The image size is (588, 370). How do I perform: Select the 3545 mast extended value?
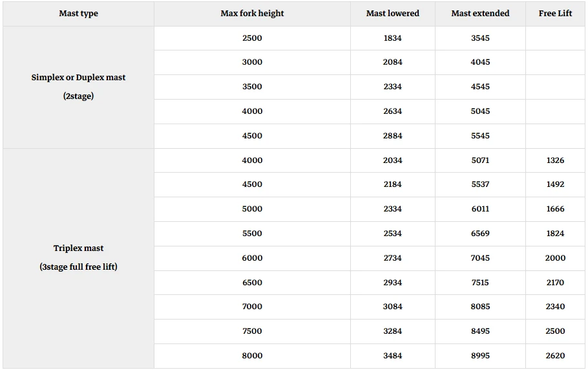coord(480,38)
